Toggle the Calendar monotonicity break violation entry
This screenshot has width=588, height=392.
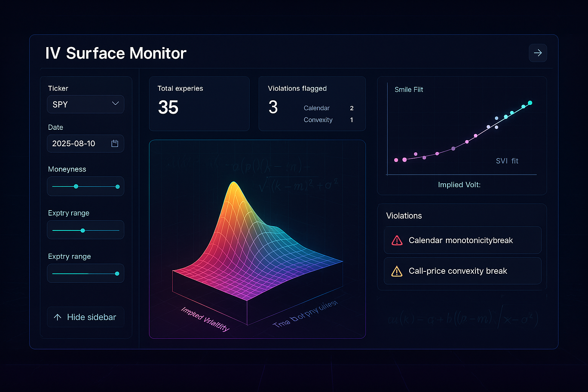pyautogui.click(x=462, y=240)
